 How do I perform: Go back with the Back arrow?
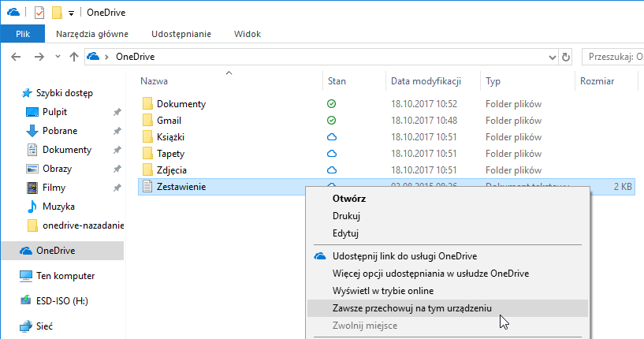click(16, 57)
